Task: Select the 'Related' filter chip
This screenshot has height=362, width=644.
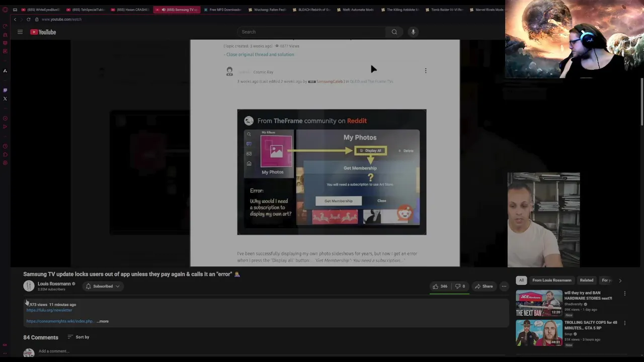Action: 587,281
